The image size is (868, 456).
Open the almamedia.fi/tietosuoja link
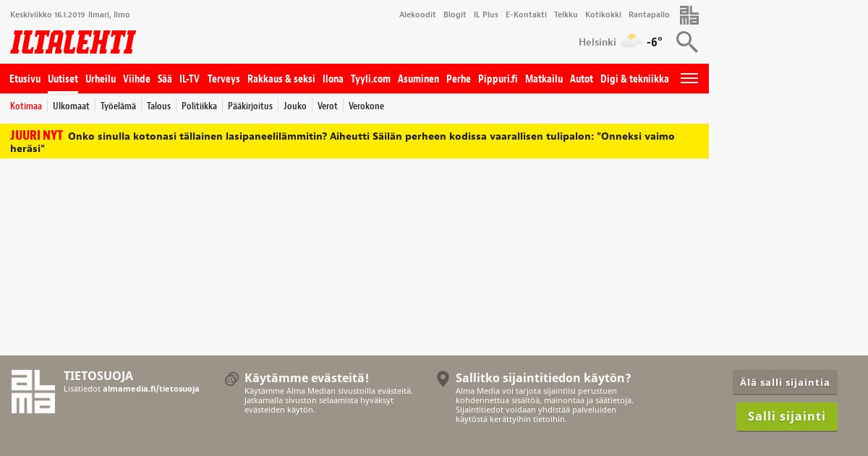[x=151, y=389]
